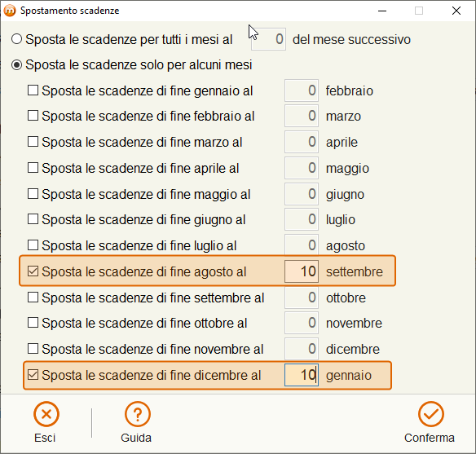Select the all-months shift radio option

pyautogui.click(x=16, y=39)
